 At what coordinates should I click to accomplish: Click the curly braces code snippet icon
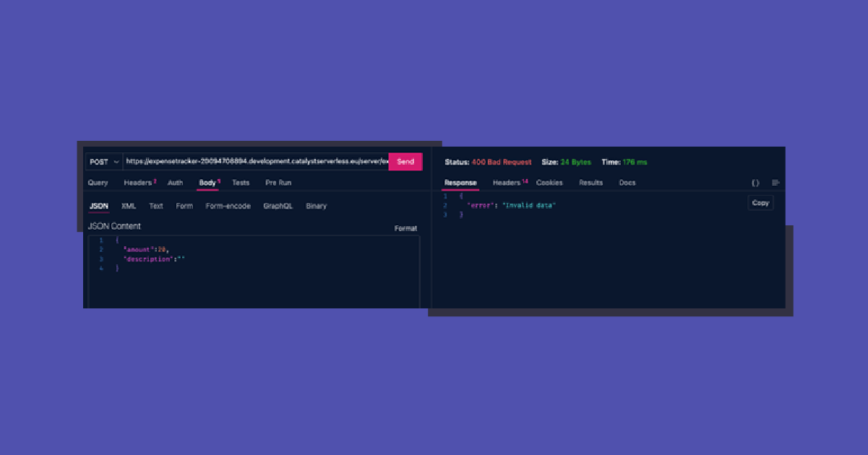pyautogui.click(x=755, y=183)
